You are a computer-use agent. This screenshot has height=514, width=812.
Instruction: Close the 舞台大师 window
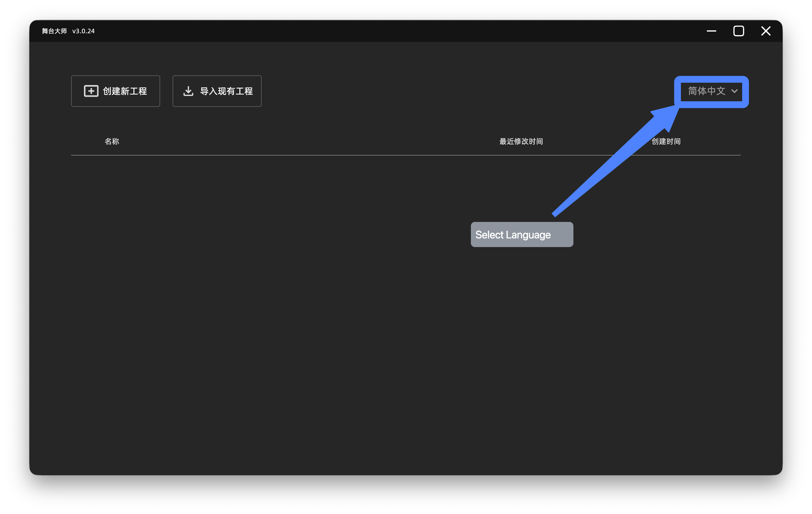coord(766,31)
